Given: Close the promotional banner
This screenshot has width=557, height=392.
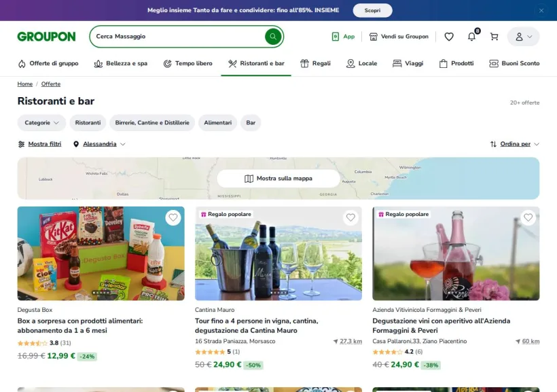Looking at the screenshot, I should 541,11.
